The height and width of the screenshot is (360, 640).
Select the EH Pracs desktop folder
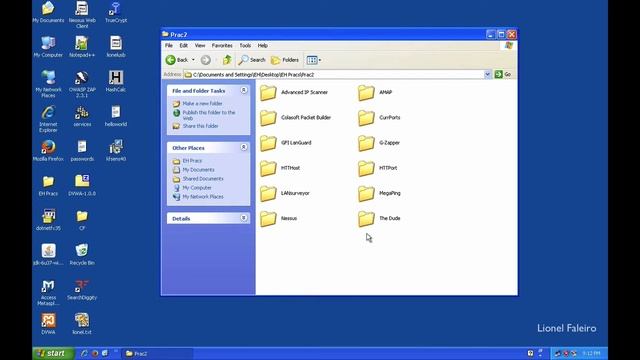coord(48,185)
